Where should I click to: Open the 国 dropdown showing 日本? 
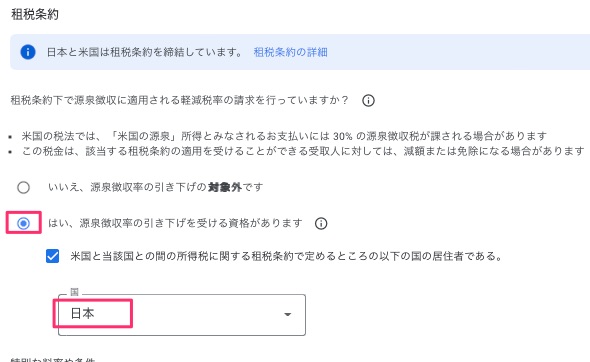(x=182, y=315)
